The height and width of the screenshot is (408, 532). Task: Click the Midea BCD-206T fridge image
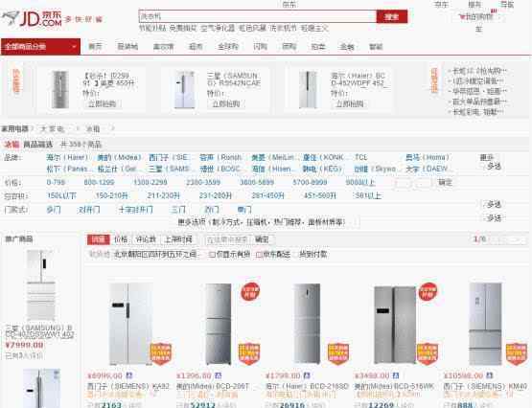coord(219,324)
